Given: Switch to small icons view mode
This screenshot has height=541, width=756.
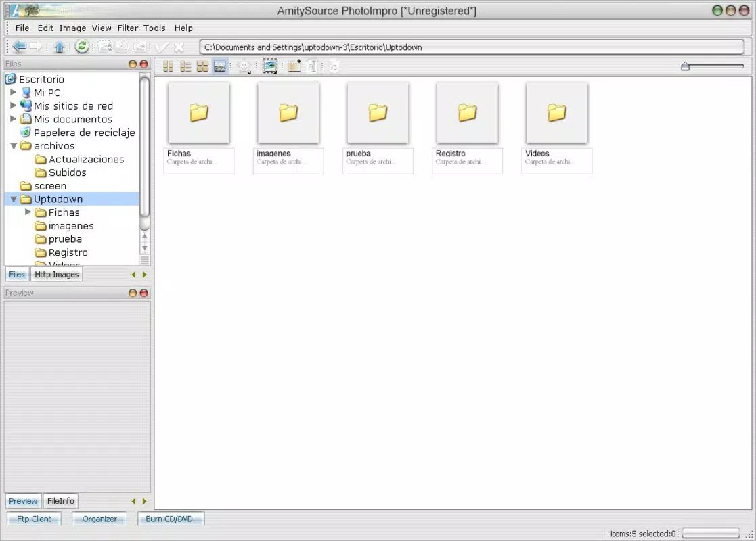Looking at the screenshot, I should (x=169, y=66).
